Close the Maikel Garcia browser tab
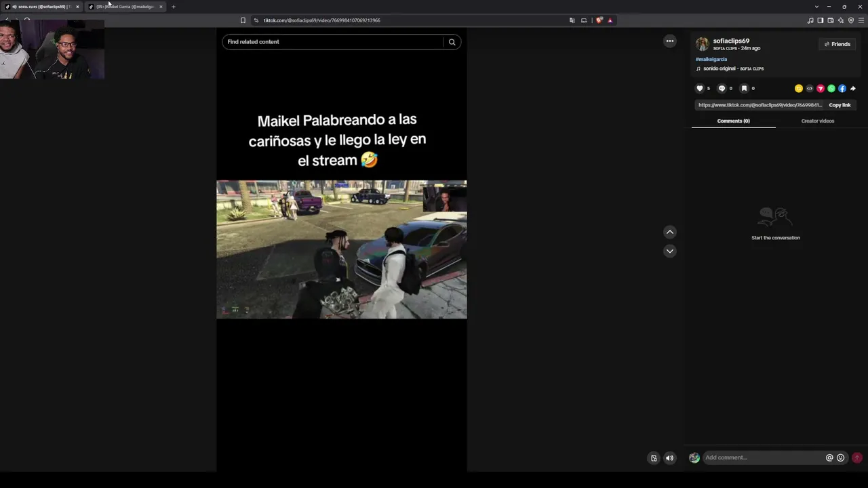This screenshot has height=488, width=868. click(x=161, y=7)
